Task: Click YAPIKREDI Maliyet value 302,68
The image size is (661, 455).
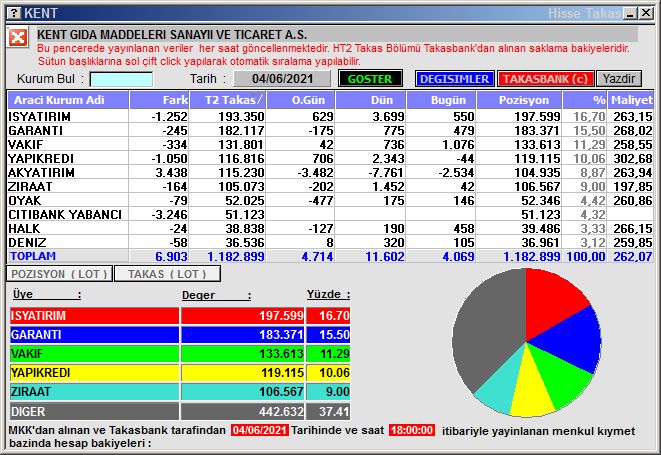Action: point(633,159)
